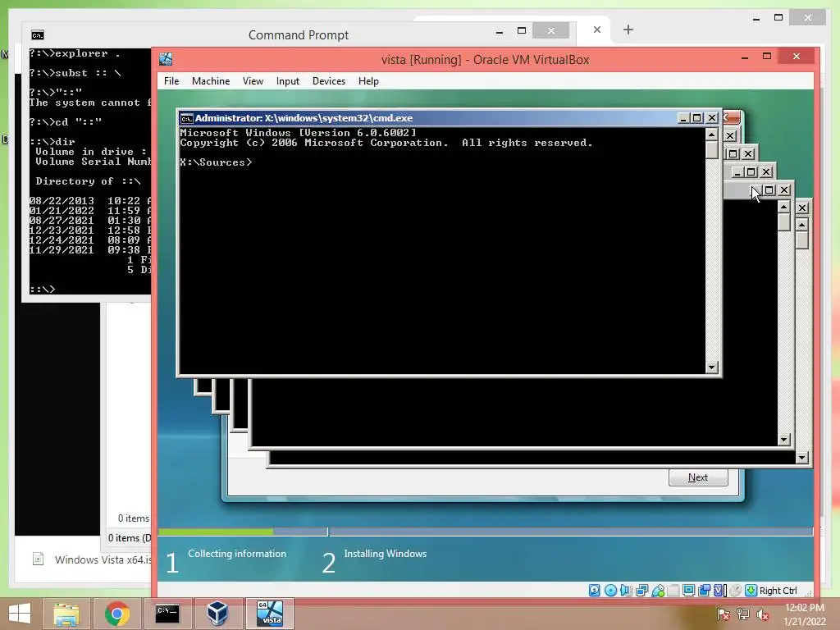
Task: Click the 12:02 PM system clock
Action: click(805, 608)
